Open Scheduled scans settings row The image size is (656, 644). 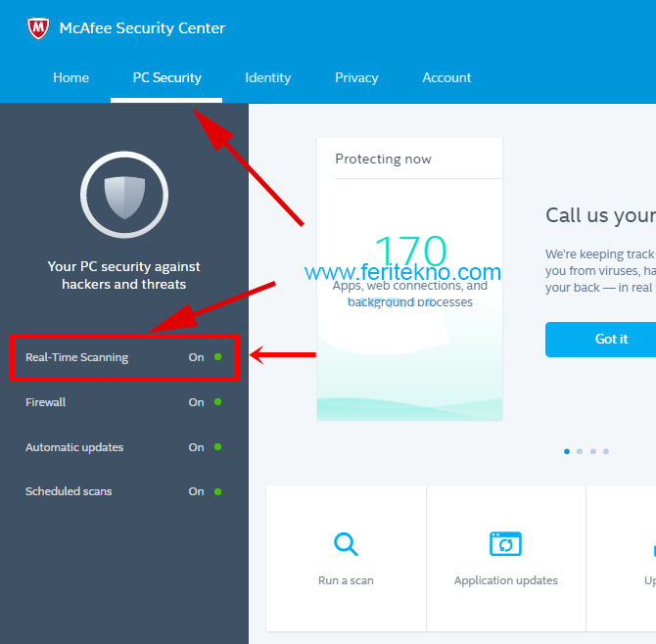coord(124,491)
